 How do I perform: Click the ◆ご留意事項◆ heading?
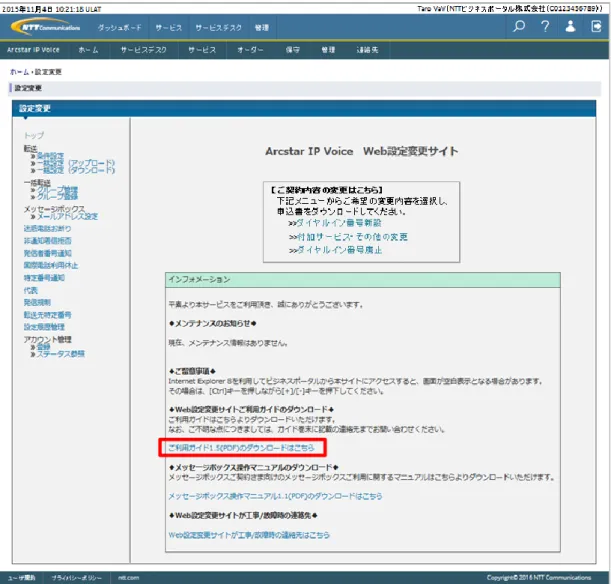[192, 371]
